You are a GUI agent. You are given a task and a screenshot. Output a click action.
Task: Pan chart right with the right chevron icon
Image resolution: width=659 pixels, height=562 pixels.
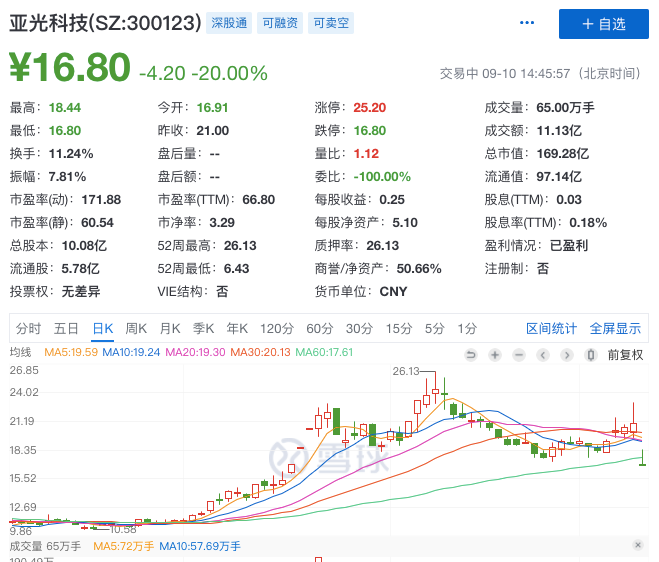coord(567,355)
